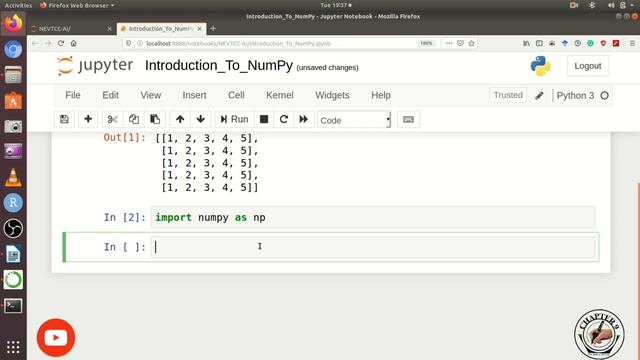Image resolution: width=640 pixels, height=360 pixels.
Task: Click the red shield extension icon
Action: 603,43
